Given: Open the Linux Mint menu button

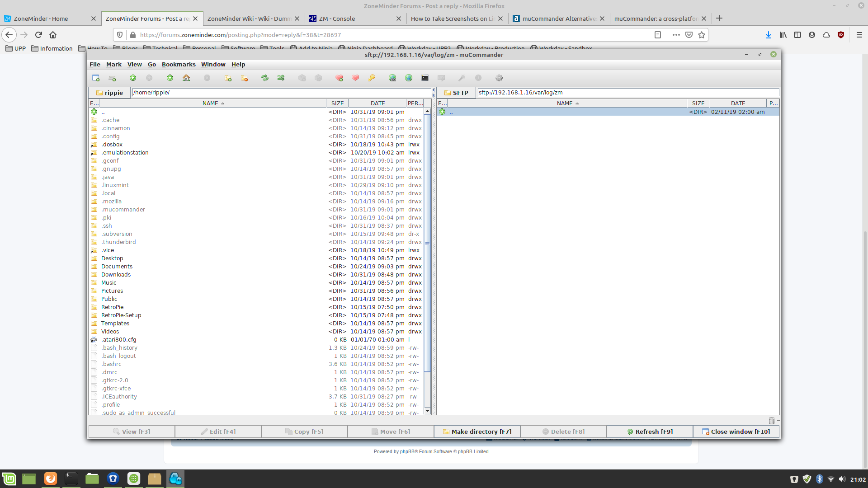Looking at the screenshot, I should pos(9,479).
